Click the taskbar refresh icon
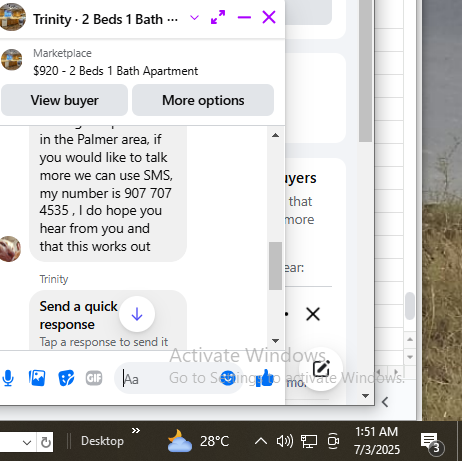Screen dimensions: 462x461 pos(46,442)
